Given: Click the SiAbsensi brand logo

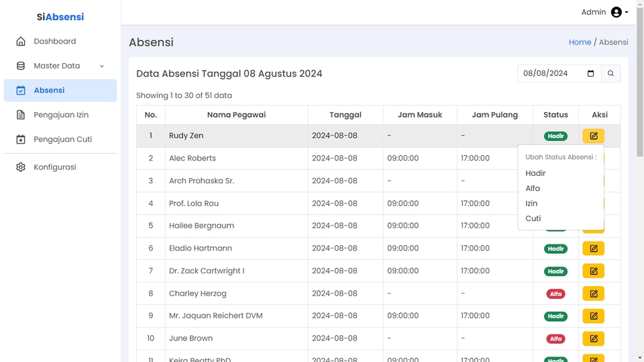Looking at the screenshot, I should 60,17.
